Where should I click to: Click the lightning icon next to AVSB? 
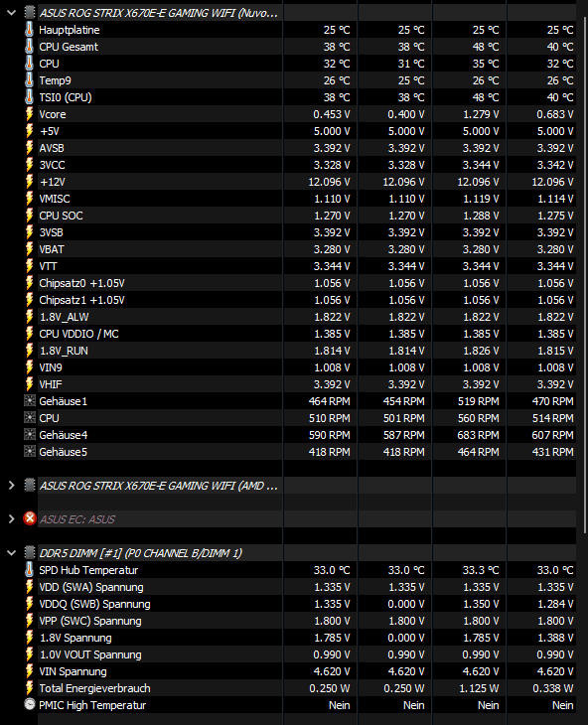coord(29,148)
